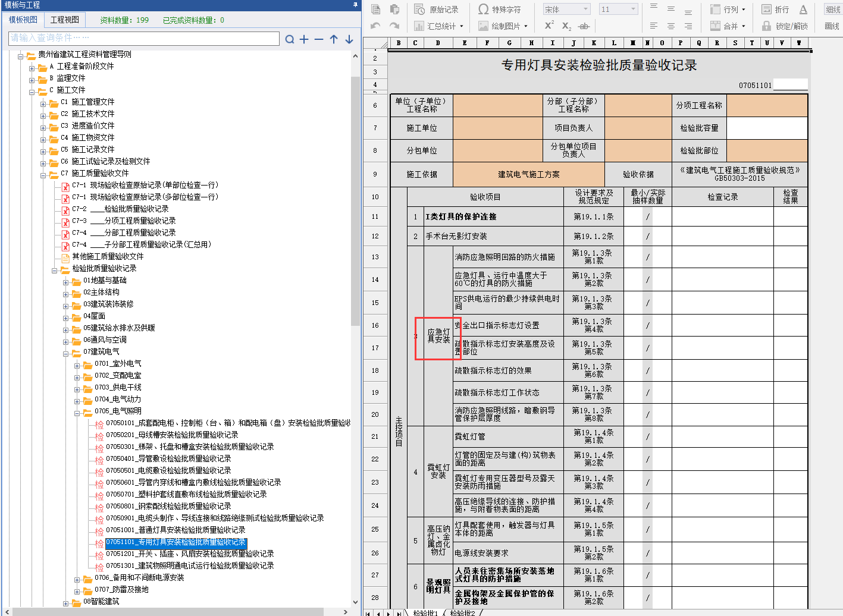The image size is (843, 616).
Task: Click 锁定/解锁 lock button
Action: point(785,26)
